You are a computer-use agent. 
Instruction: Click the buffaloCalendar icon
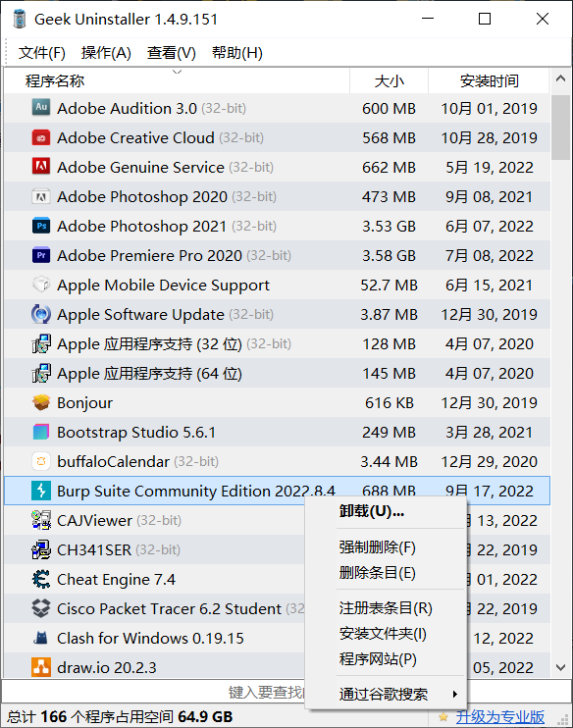click(x=41, y=461)
